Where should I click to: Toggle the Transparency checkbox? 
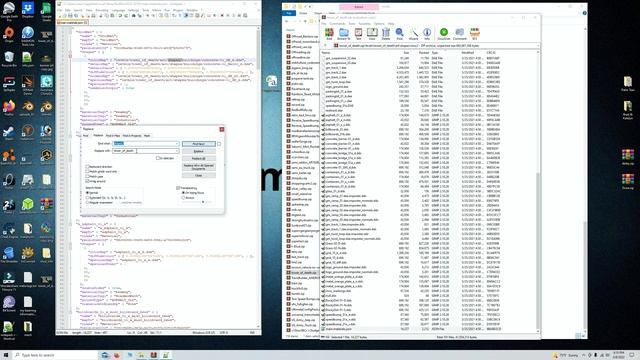click(178, 188)
